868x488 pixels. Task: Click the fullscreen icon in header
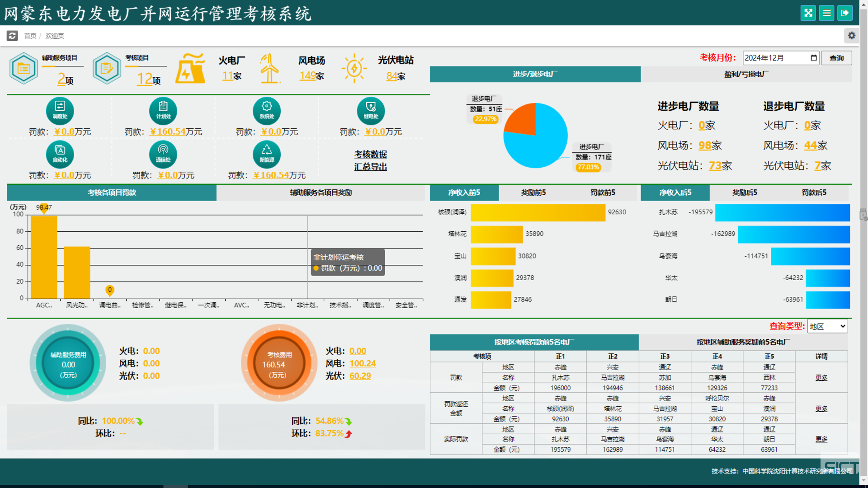pos(808,13)
